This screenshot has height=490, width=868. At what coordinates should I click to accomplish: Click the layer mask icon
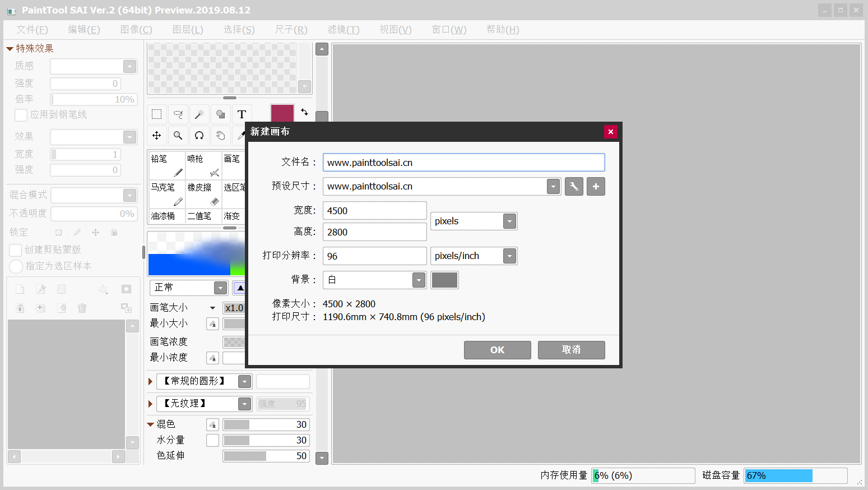[x=126, y=289]
